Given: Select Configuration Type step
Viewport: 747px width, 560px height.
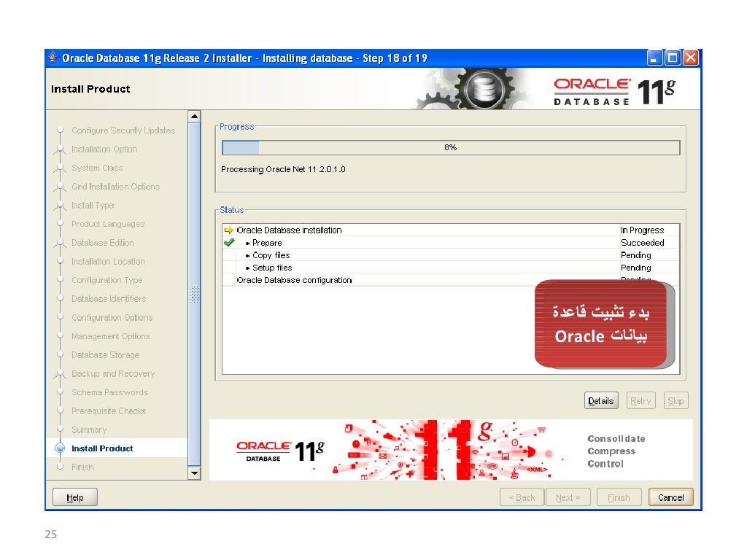Looking at the screenshot, I should pos(107,280).
